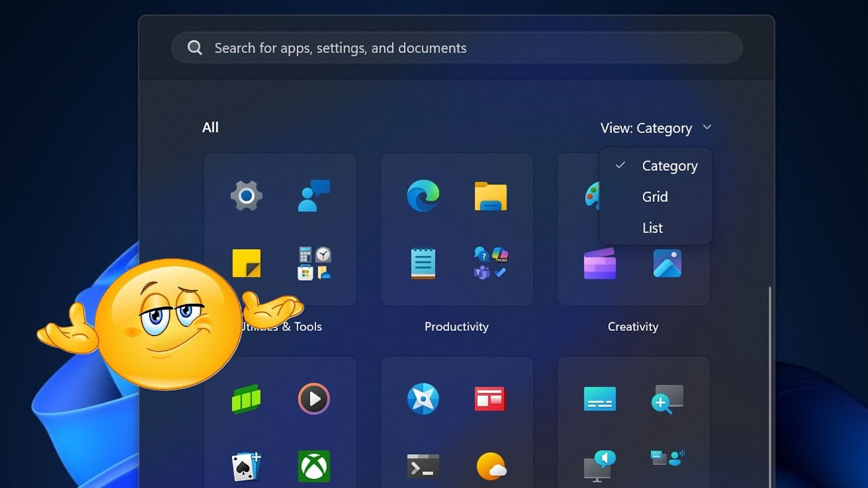Launch the Sticky Notes app
868x488 pixels.
(x=246, y=264)
